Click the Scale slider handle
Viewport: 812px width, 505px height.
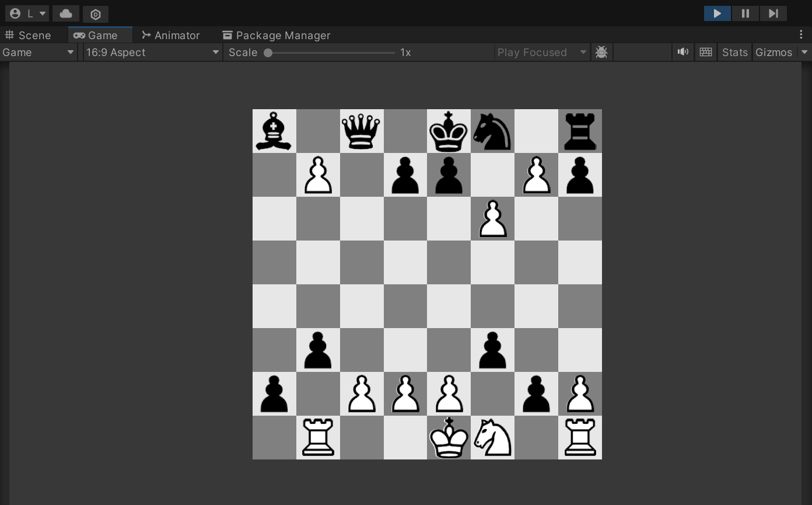point(268,53)
